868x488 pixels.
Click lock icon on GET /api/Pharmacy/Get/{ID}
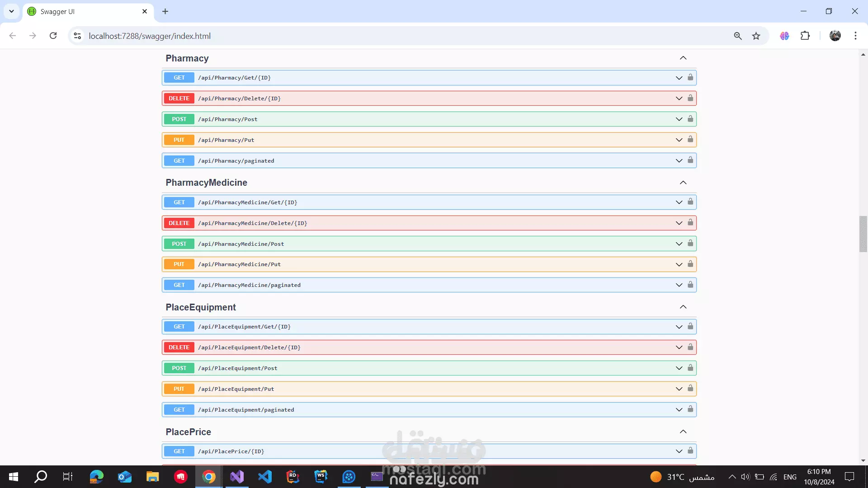(690, 77)
